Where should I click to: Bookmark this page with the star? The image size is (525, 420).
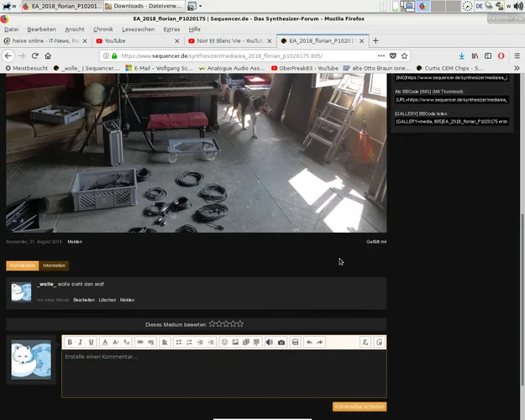pyautogui.click(x=405, y=56)
